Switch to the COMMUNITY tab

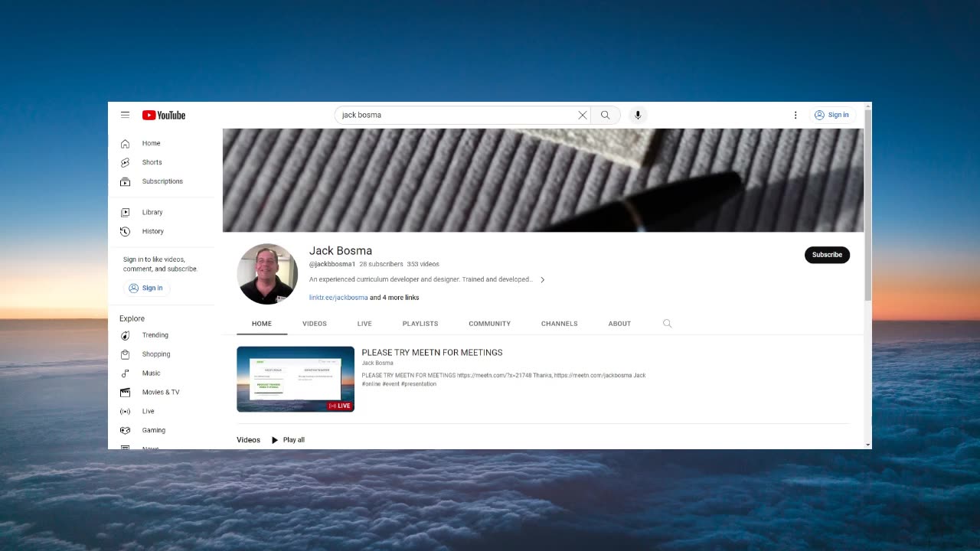489,324
